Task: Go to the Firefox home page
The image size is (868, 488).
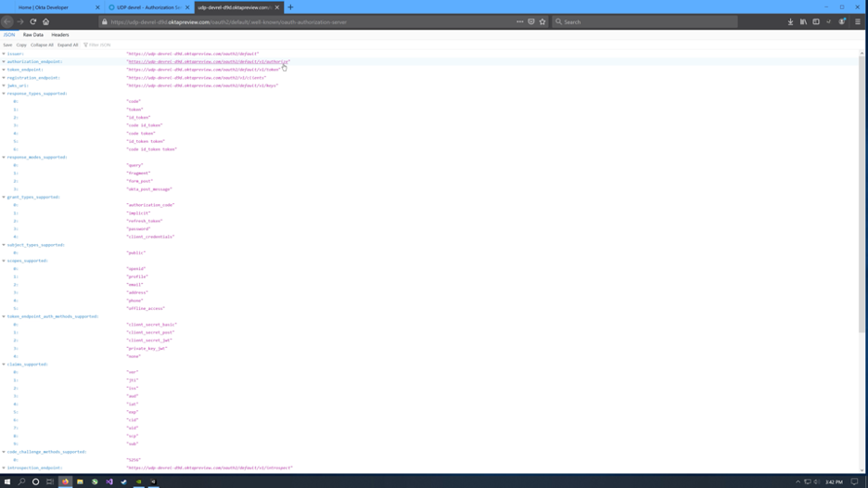Action: pos(45,21)
